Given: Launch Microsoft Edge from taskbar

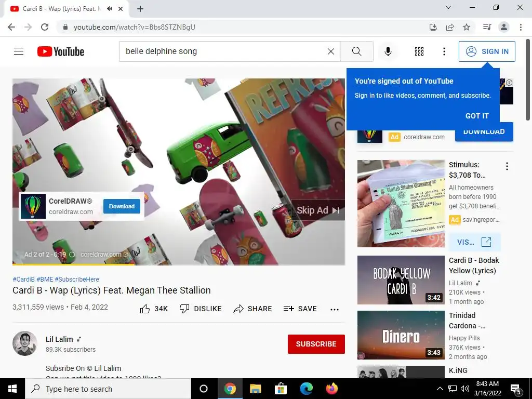Looking at the screenshot, I should pyautogui.click(x=306, y=389).
